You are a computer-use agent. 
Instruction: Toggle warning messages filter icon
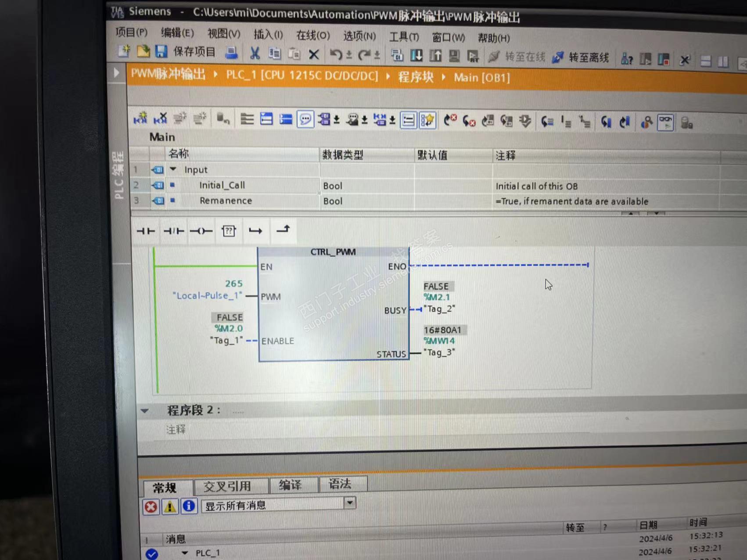coord(170,507)
